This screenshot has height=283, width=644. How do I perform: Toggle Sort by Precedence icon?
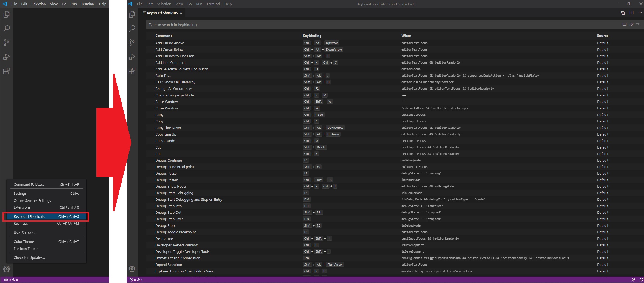[631, 24]
